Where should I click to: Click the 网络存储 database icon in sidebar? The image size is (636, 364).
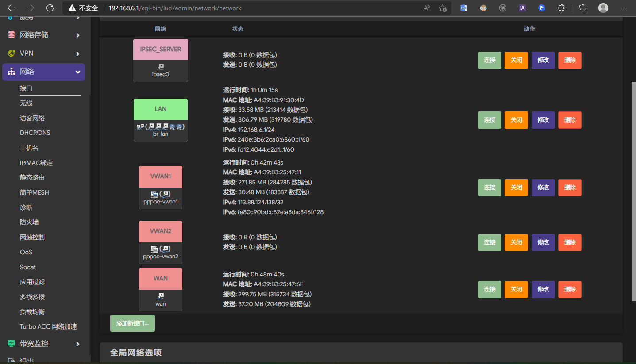click(x=11, y=35)
